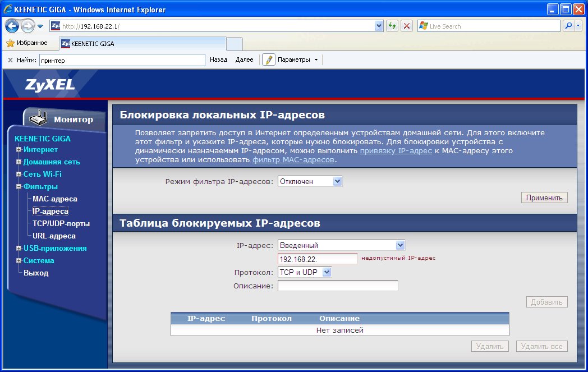Minimize the Internet Explorer window
The height and width of the screenshot is (372, 588).
(553, 10)
